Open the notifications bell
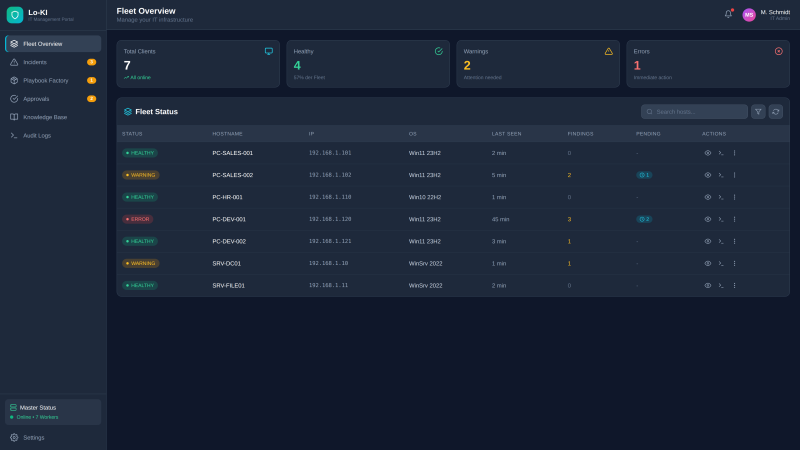Image resolution: width=800 pixels, height=450 pixels. (728, 14)
